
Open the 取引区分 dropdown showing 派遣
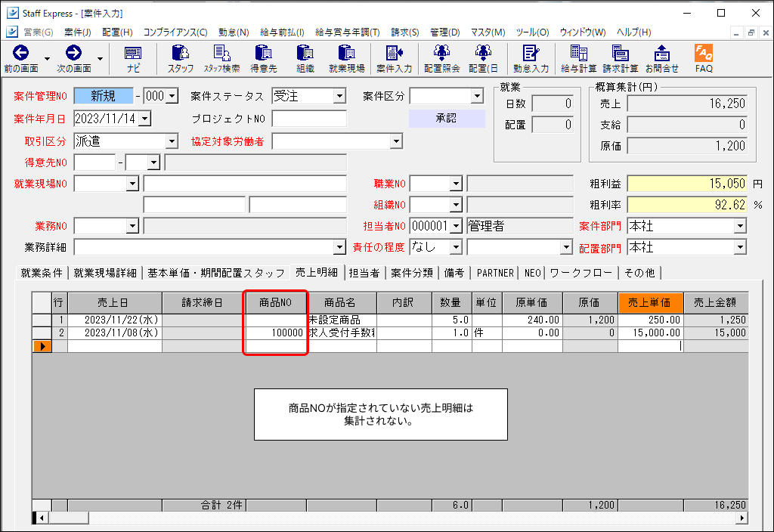(172, 141)
